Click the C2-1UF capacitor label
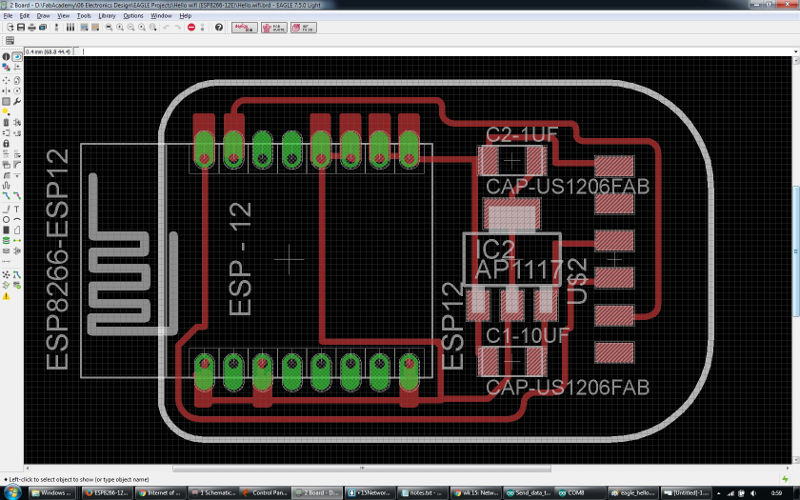The image size is (800, 500). pos(522,134)
